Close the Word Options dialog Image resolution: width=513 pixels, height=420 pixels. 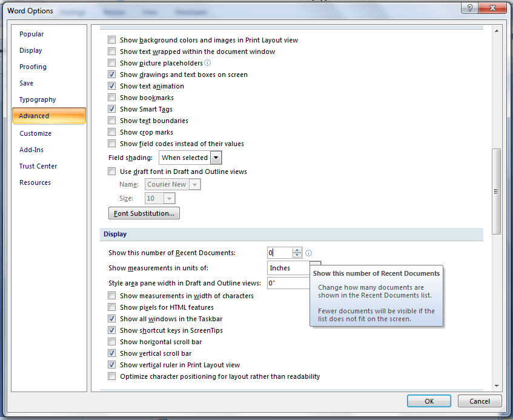(492, 8)
